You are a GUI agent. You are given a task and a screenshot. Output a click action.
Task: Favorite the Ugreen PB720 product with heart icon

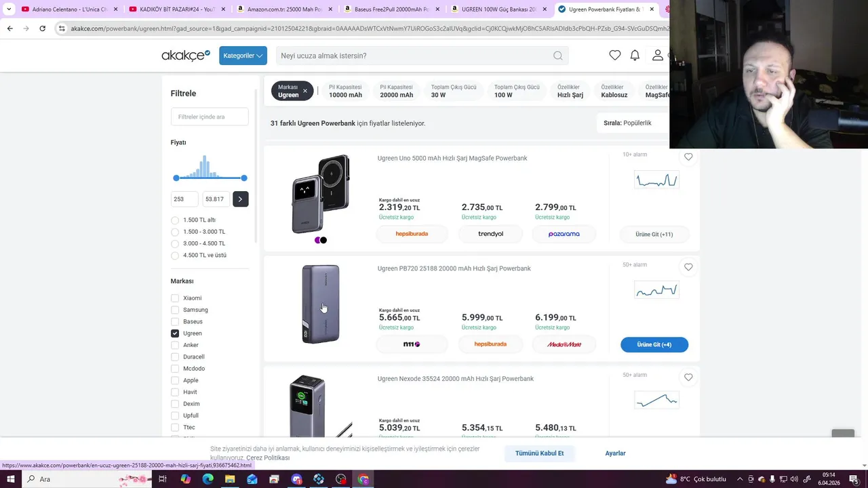[688, 268]
